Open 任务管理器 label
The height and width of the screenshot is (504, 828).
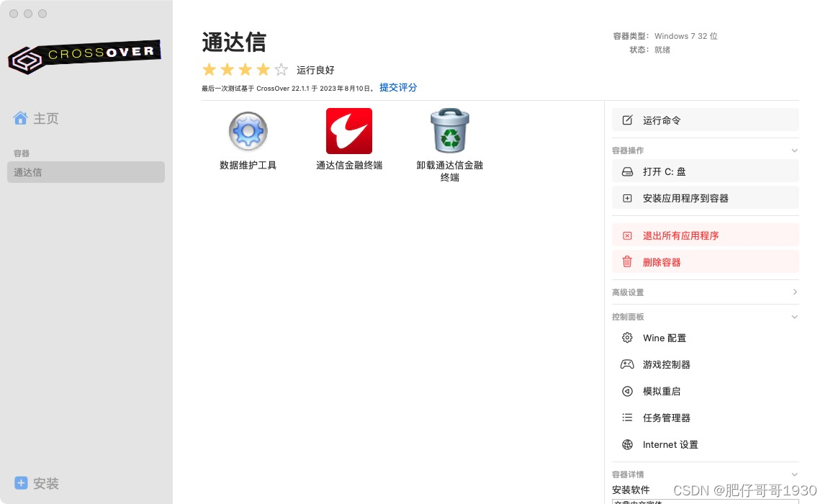(x=667, y=418)
